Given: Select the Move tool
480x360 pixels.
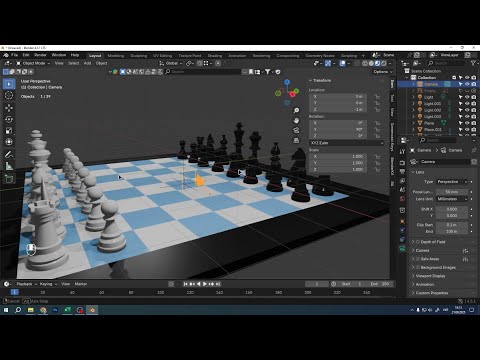Looking at the screenshot, I should point(9,108).
